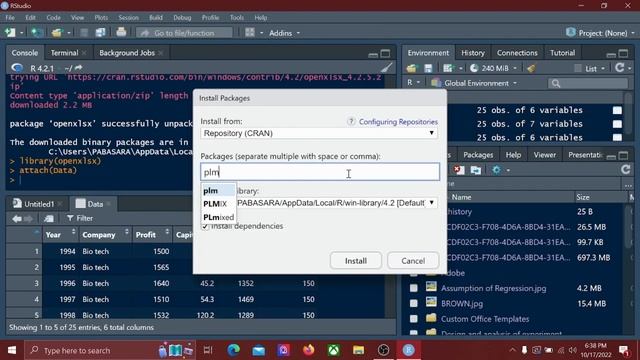Click the Print toolbar icon
This screenshot has width=640, height=360.
121,32
